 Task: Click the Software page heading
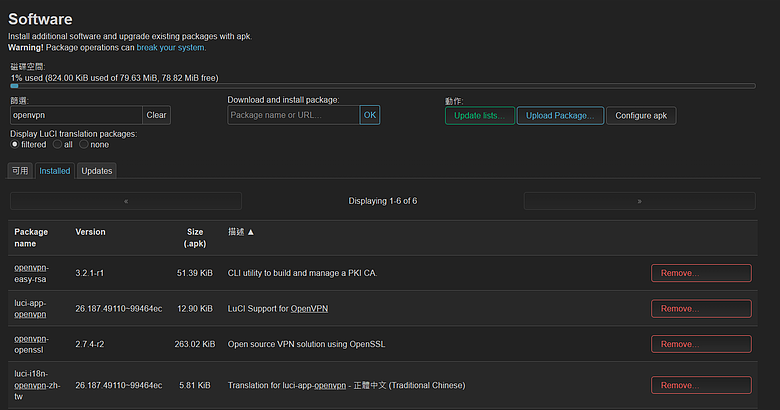pyautogui.click(x=40, y=19)
